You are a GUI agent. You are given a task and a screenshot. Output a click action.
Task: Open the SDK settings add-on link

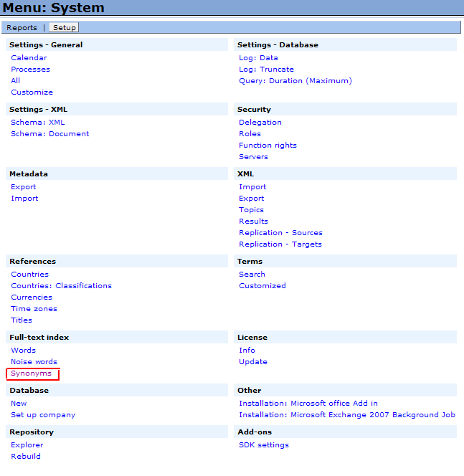263,445
